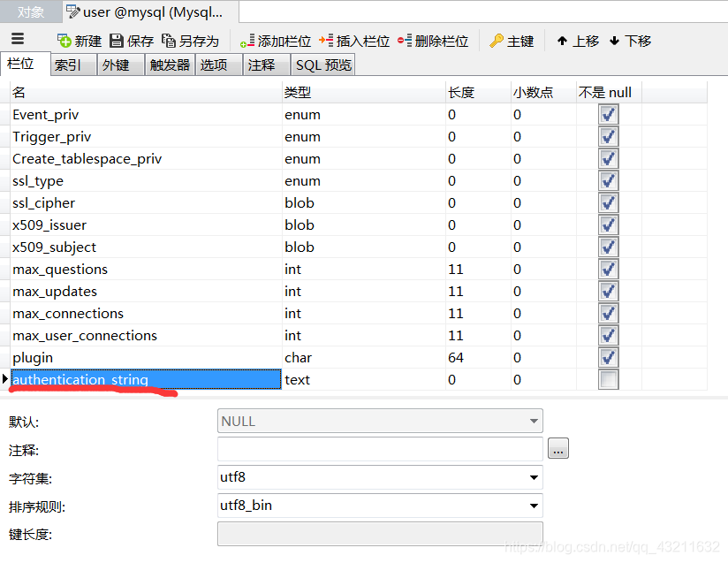Click the 不是 null column header
Viewport: 728px width, 563px height.
(x=609, y=92)
